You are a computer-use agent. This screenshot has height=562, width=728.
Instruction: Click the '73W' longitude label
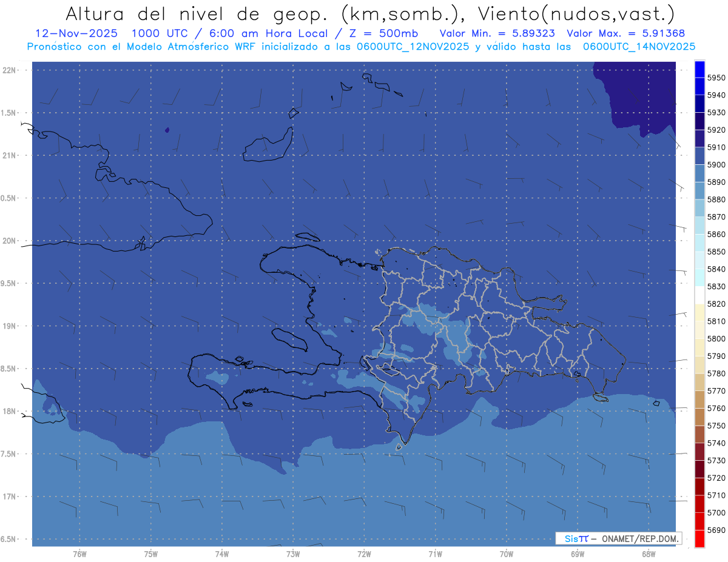(x=292, y=554)
